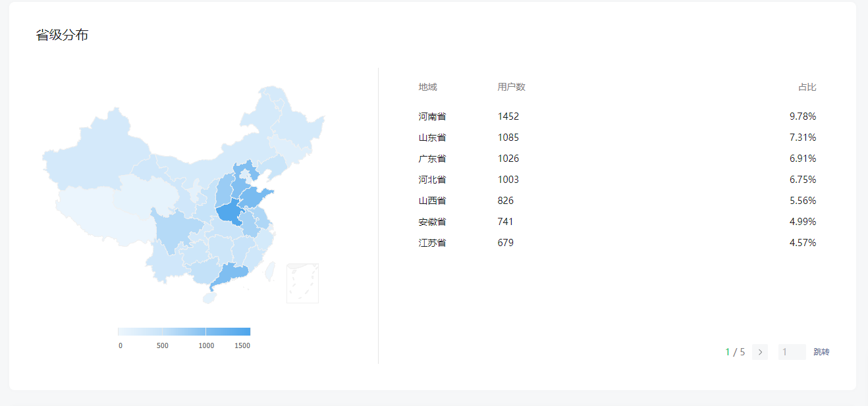
Task: Select the 河南省 row name
Action: (432, 116)
